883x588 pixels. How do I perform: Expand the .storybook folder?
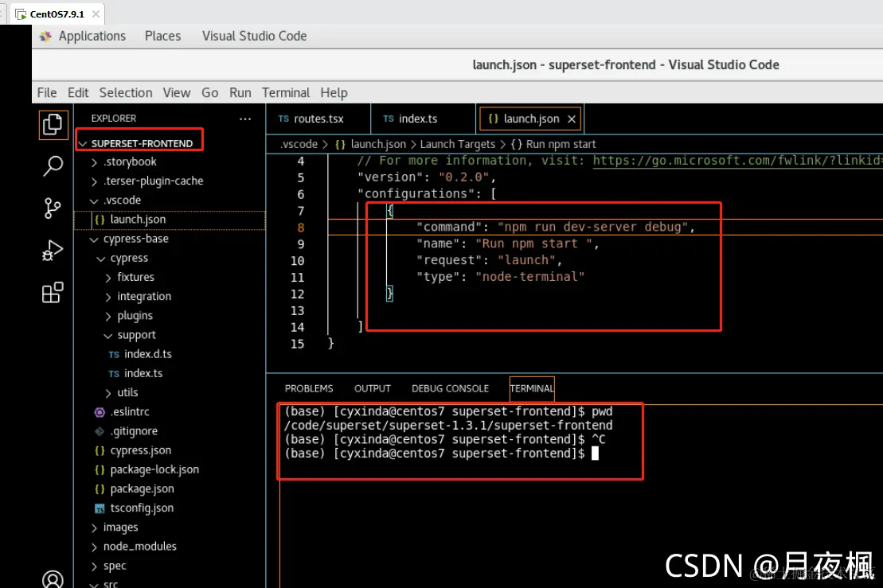click(94, 162)
